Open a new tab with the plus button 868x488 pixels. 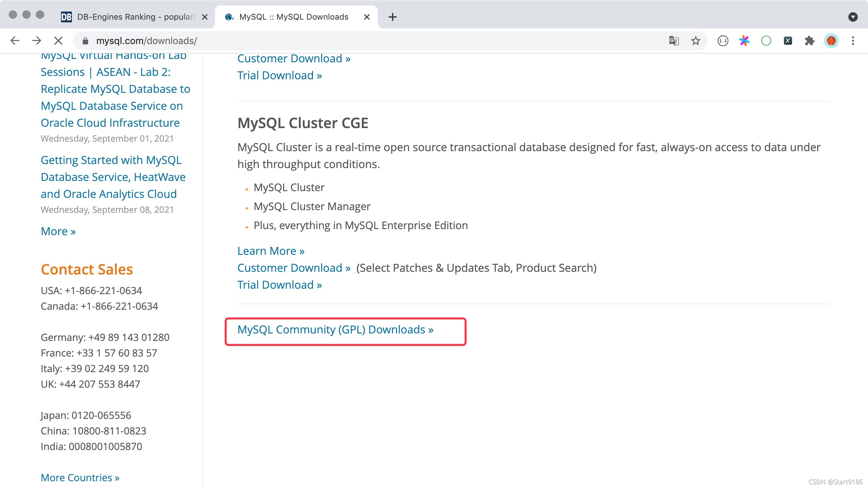392,17
